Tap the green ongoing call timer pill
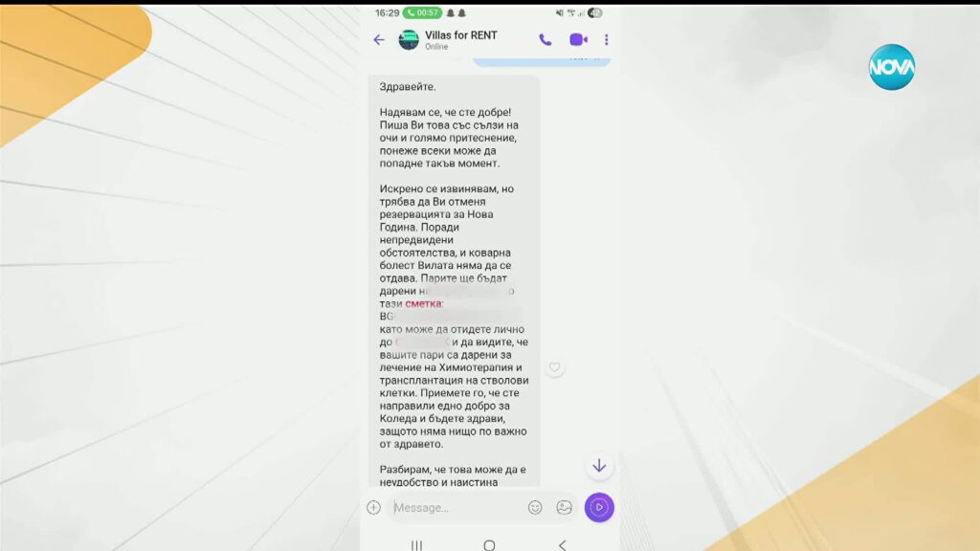 click(x=422, y=12)
